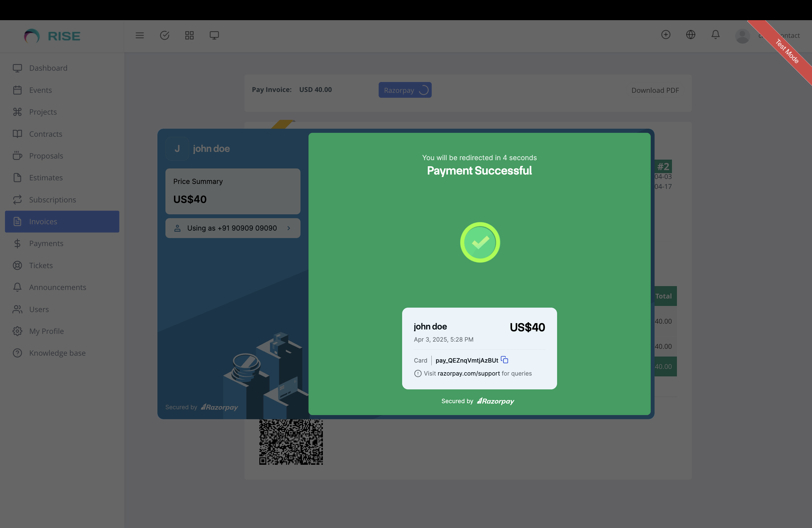Viewport: 812px width, 528px height.
Task: Click 'USD 40.00' invoice amount
Action: point(315,90)
